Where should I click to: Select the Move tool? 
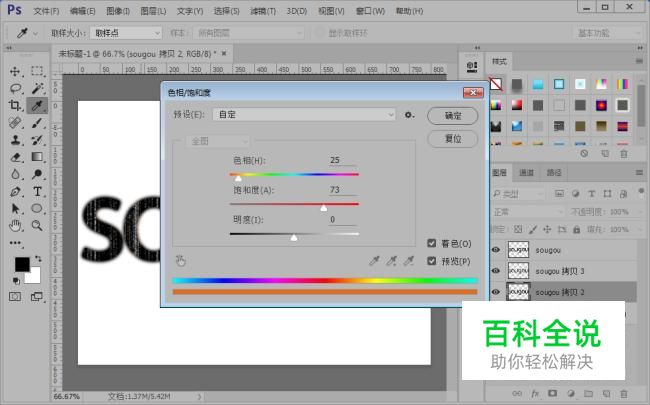15,71
